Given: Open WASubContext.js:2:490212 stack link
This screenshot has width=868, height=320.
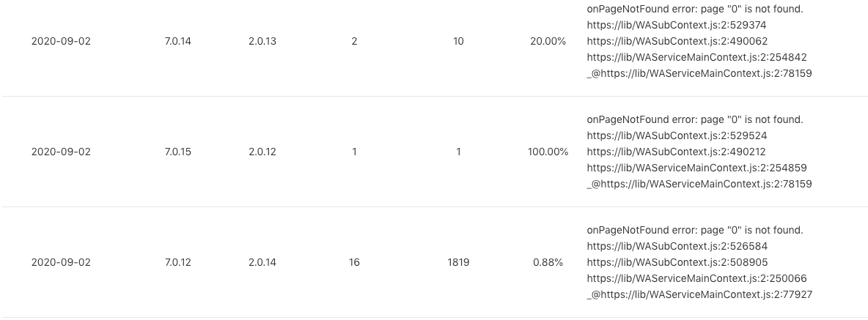Looking at the screenshot, I should pos(677,152).
